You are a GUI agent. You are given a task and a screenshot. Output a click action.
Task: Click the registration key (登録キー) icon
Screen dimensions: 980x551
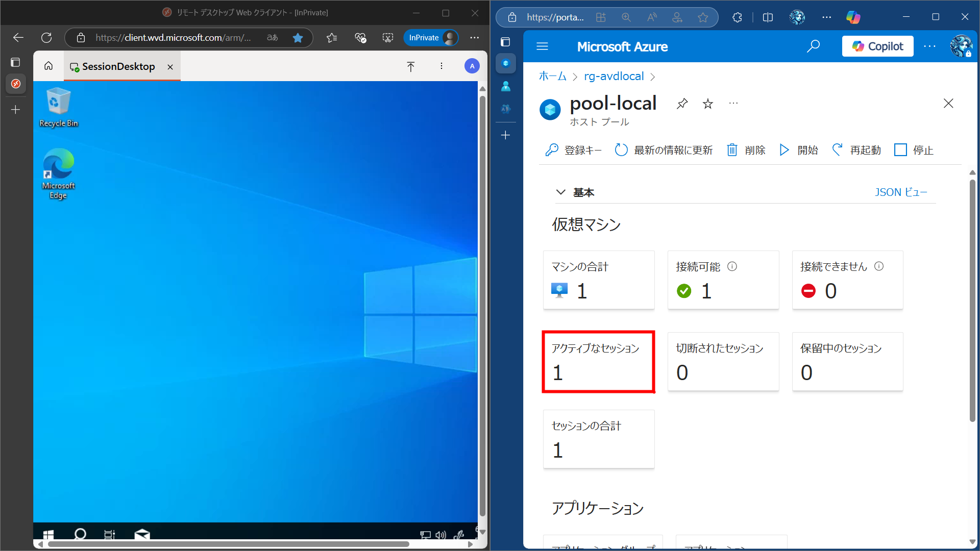[551, 150]
